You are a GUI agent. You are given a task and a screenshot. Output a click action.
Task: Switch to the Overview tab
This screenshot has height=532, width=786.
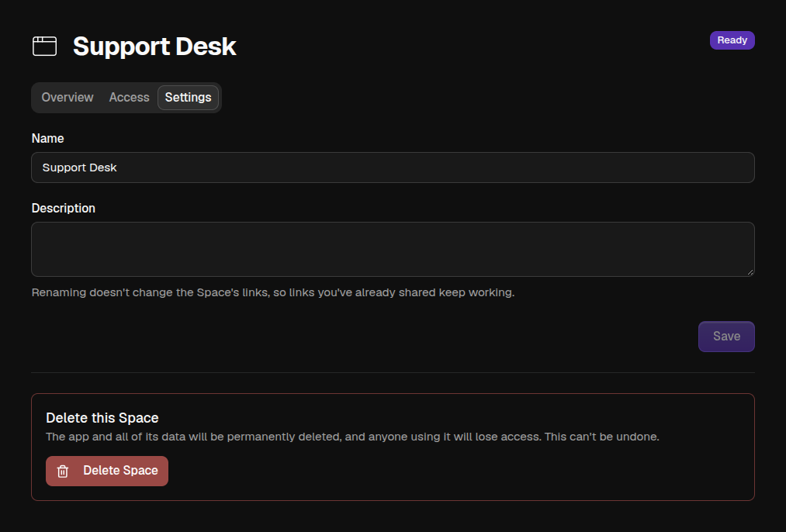(68, 97)
